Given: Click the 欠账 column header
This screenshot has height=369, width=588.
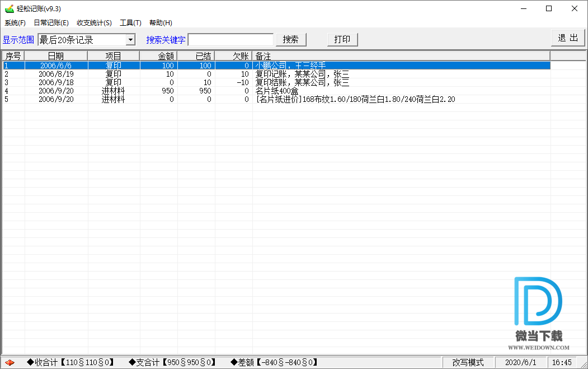Looking at the screenshot, I should pyautogui.click(x=233, y=56).
